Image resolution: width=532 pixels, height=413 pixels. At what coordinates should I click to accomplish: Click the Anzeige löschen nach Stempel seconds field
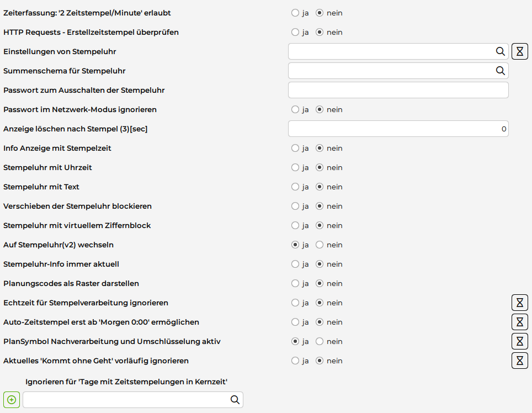click(398, 129)
